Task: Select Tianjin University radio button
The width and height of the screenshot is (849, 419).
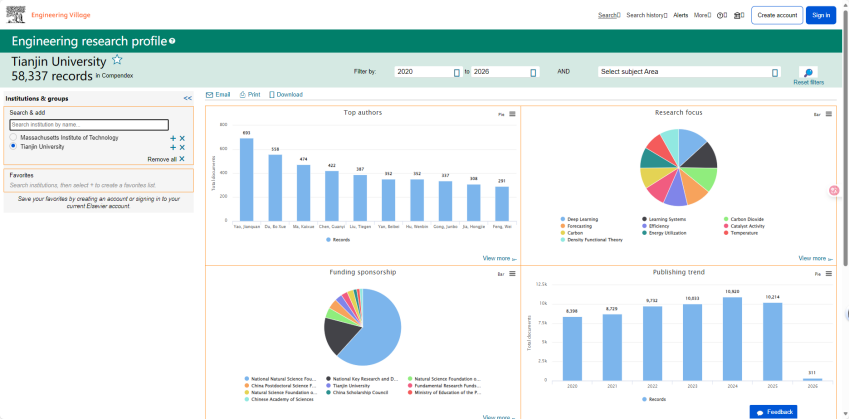Action: pos(13,146)
